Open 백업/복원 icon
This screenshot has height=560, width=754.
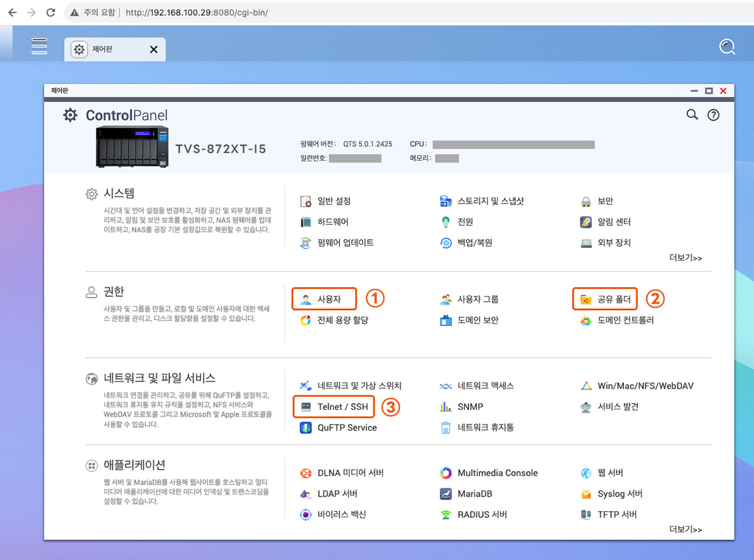pyautogui.click(x=446, y=243)
